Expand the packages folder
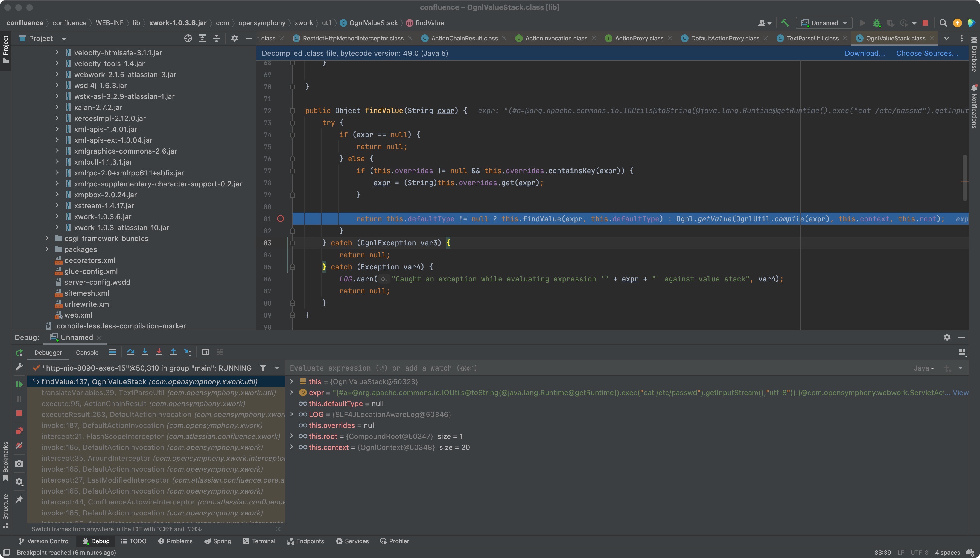The height and width of the screenshot is (558, 980). [47, 249]
